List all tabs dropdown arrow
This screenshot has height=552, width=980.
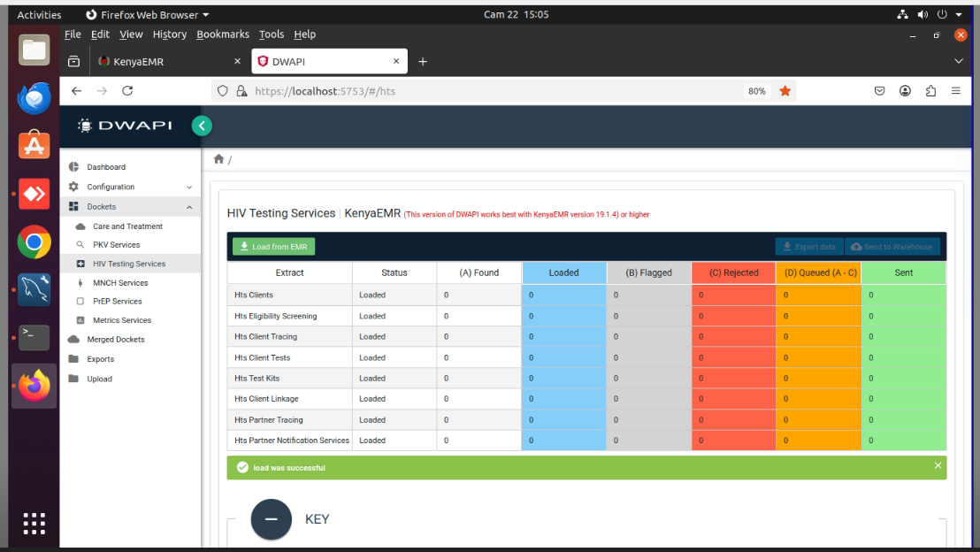click(x=958, y=61)
